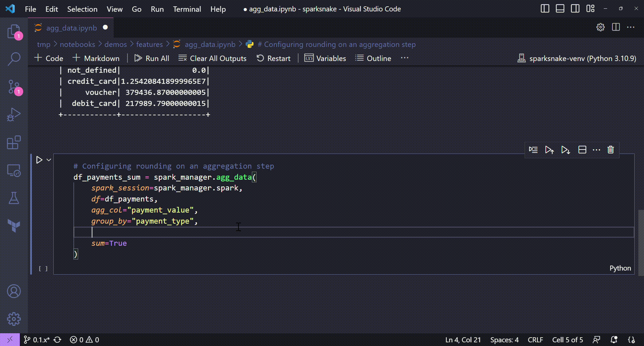Open the Help menu

click(218, 9)
